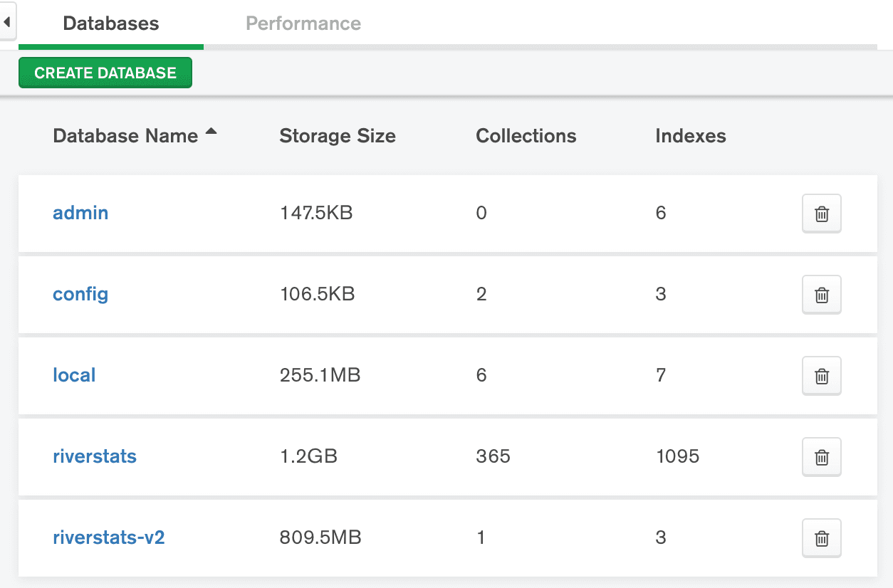Open the admin database link
This screenshot has height=588, width=893.
click(x=80, y=213)
